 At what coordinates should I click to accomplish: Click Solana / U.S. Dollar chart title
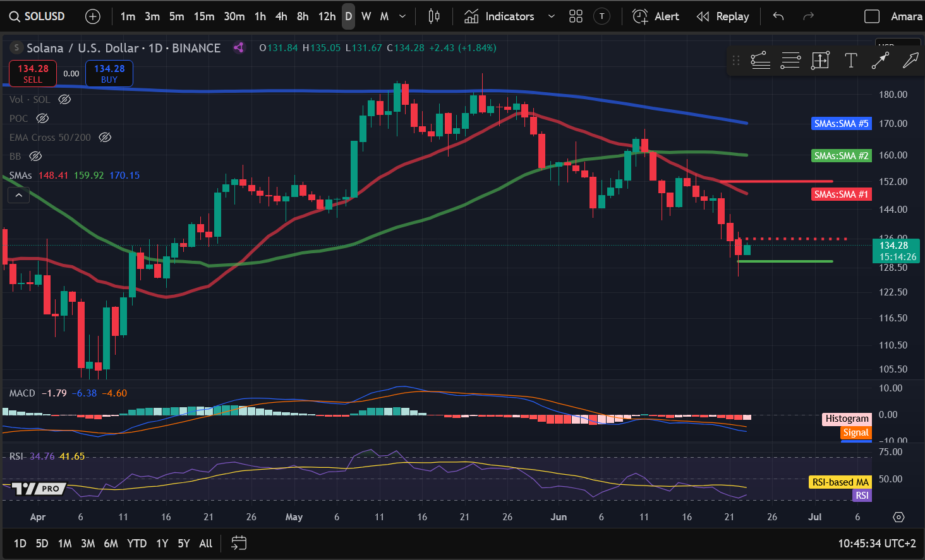82,48
